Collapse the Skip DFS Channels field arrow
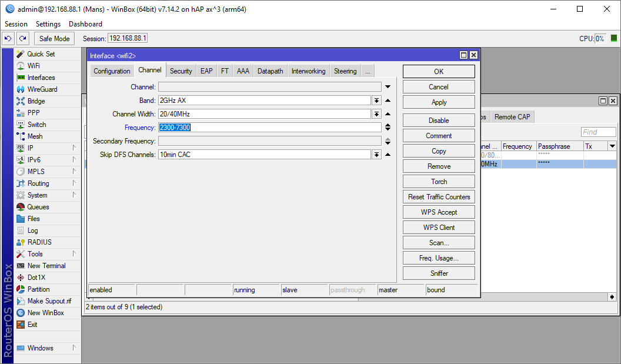This screenshot has width=621, height=364. [388, 155]
